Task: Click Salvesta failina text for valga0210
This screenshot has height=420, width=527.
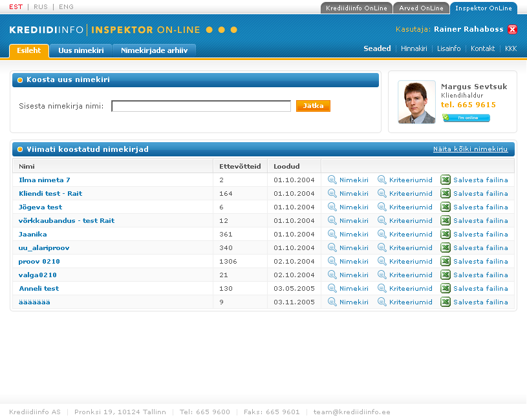Action: tap(480, 275)
